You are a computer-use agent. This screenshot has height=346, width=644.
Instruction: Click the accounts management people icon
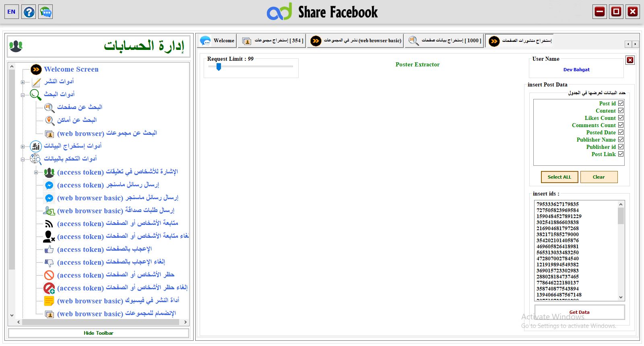click(16, 46)
